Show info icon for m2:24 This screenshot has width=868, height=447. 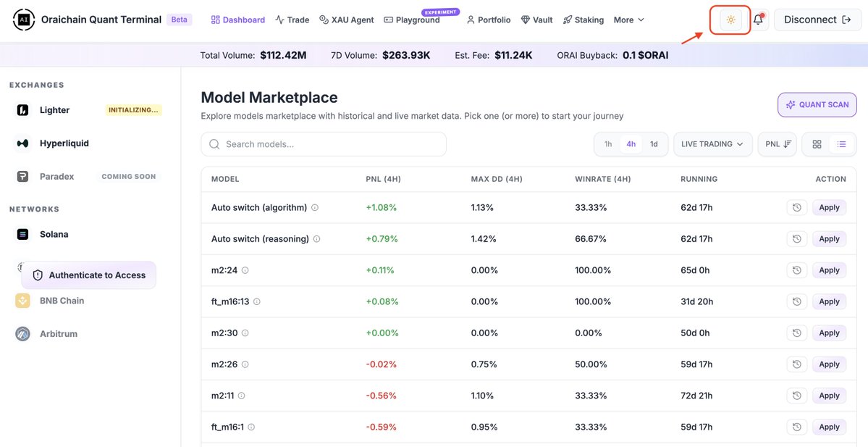tap(245, 270)
